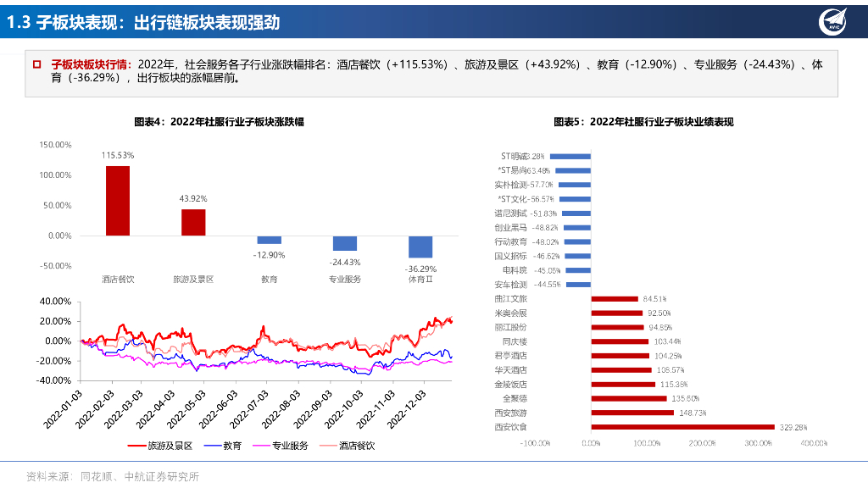Click the data label -36.29% above 体育II
Screen dimensions: 868x488
tap(420, 269)
